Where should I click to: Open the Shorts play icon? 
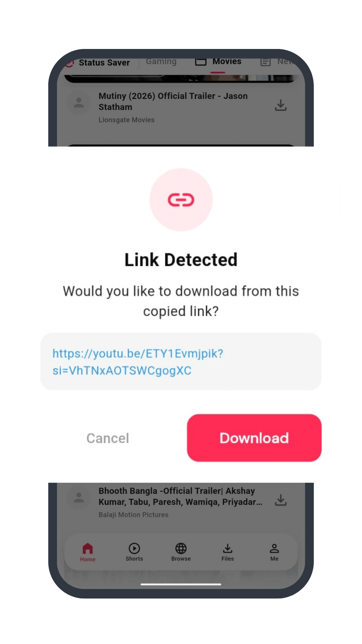(x=134, y=548)
